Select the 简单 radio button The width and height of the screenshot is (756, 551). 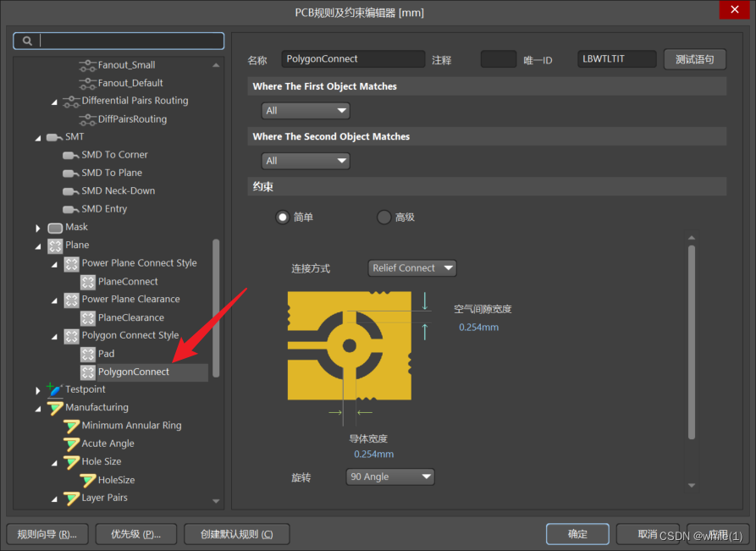point(283,218)
